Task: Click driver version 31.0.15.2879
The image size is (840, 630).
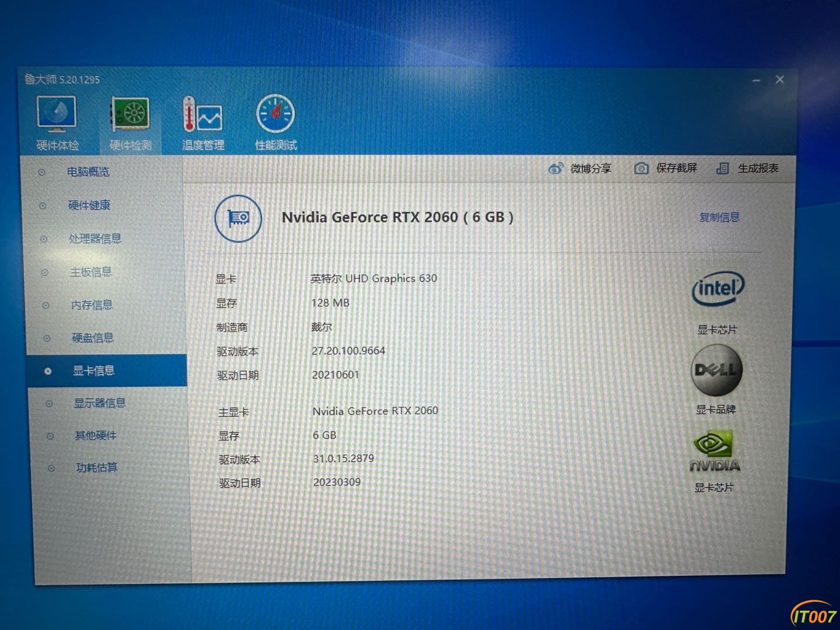Action: 344,459
